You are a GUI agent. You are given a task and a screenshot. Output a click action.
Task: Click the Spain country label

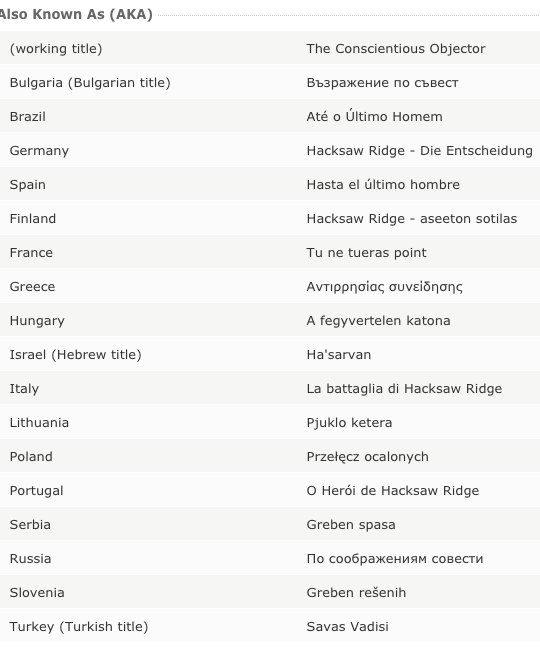[x=27, y=185]
